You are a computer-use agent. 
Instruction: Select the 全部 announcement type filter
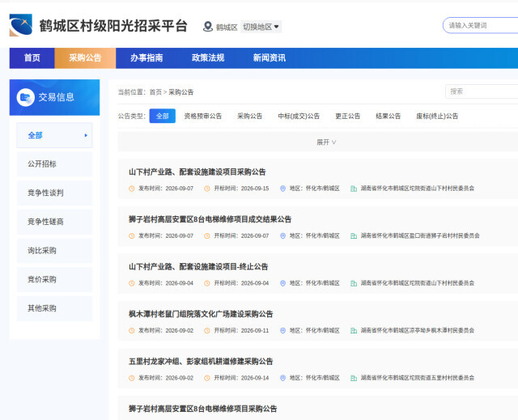point(162,116)
